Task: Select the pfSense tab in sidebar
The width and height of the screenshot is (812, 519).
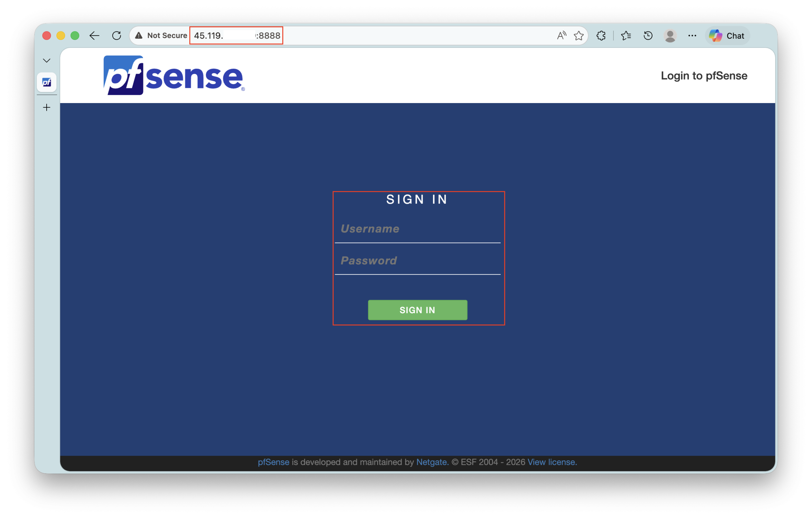Action: [x=47, y=82]
